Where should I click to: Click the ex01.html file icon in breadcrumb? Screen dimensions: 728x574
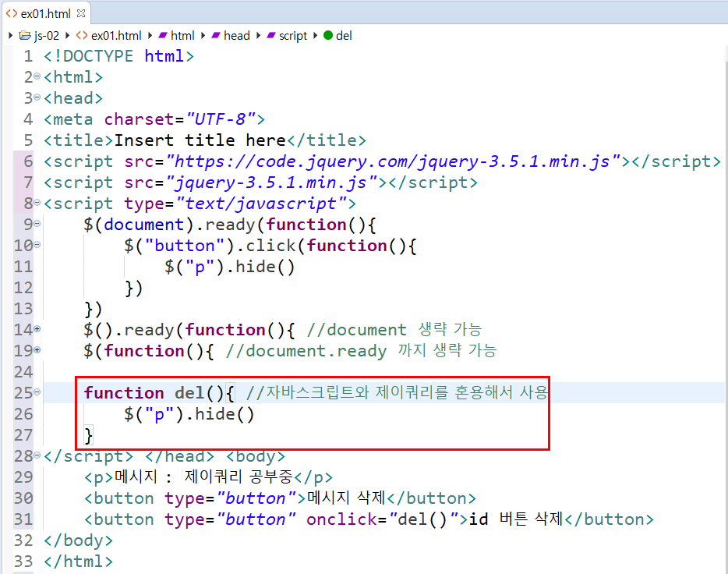[82, 35]
